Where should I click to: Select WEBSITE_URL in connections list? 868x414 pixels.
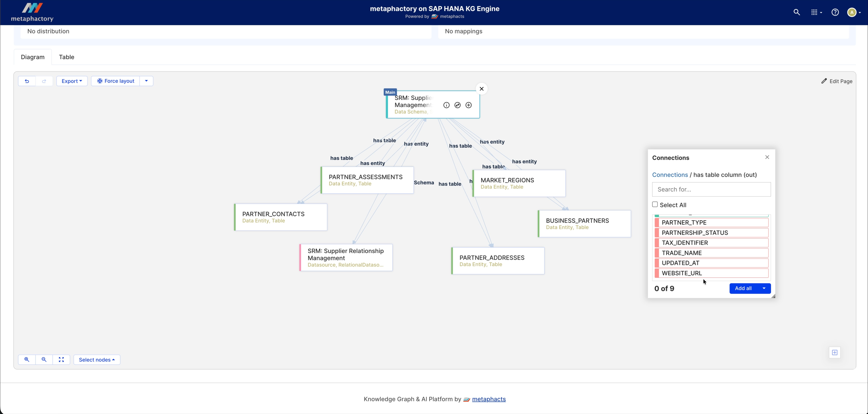point(711,273)
